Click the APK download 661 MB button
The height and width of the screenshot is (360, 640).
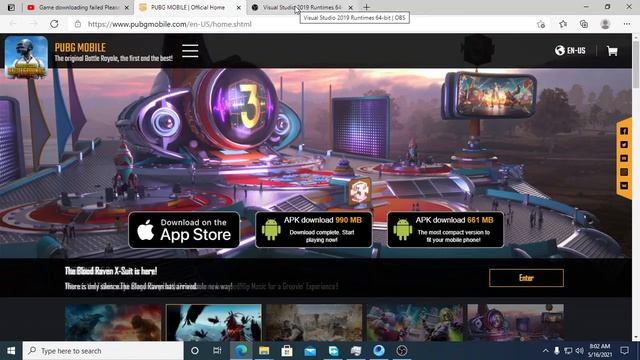click(445, 230)
